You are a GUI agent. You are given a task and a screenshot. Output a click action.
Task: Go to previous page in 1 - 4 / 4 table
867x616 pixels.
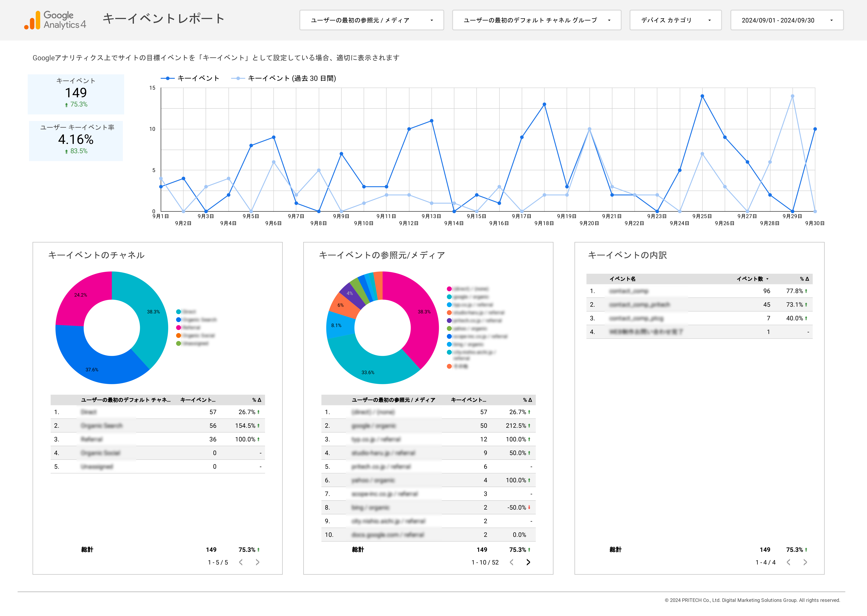tap(788, 562)
